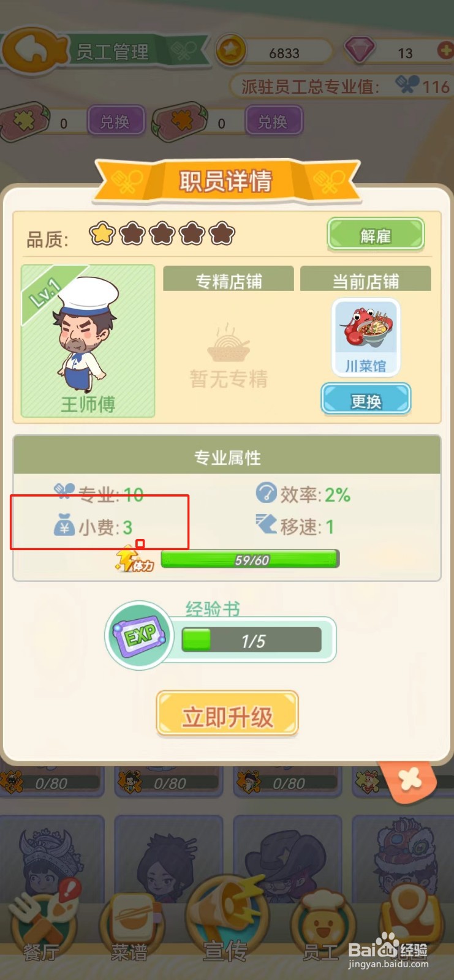454x980 pixels.
Task: Add diamonds with the plus icon
Action: (x=445, y=50)
